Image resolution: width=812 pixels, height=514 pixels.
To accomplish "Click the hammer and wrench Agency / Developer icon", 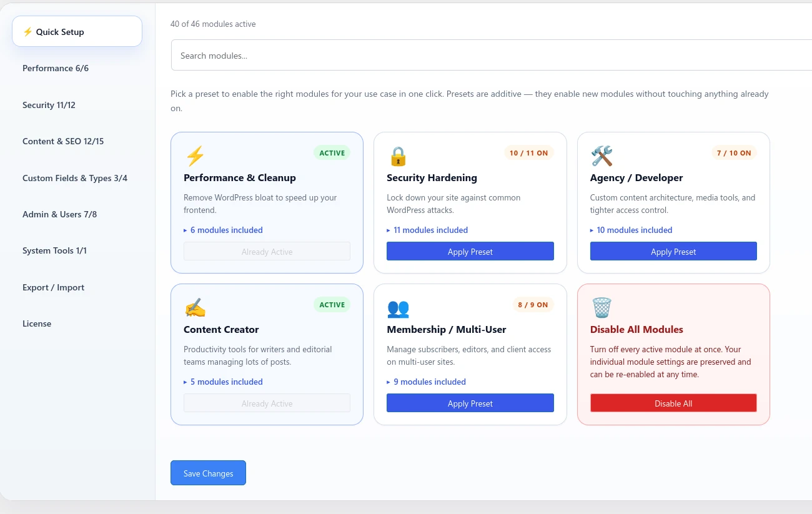I will (x=602, y=156).
